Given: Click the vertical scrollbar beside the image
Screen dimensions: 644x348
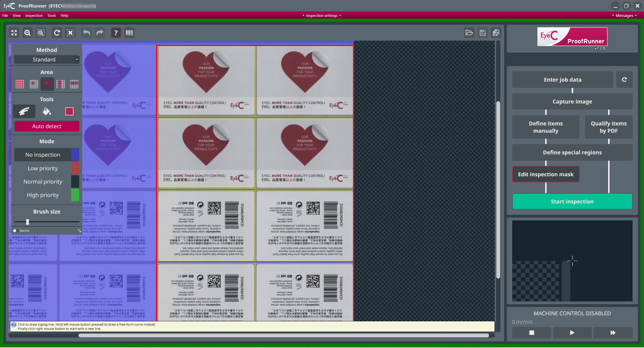Looking at the screenshot, I should (x=498, y=190).
